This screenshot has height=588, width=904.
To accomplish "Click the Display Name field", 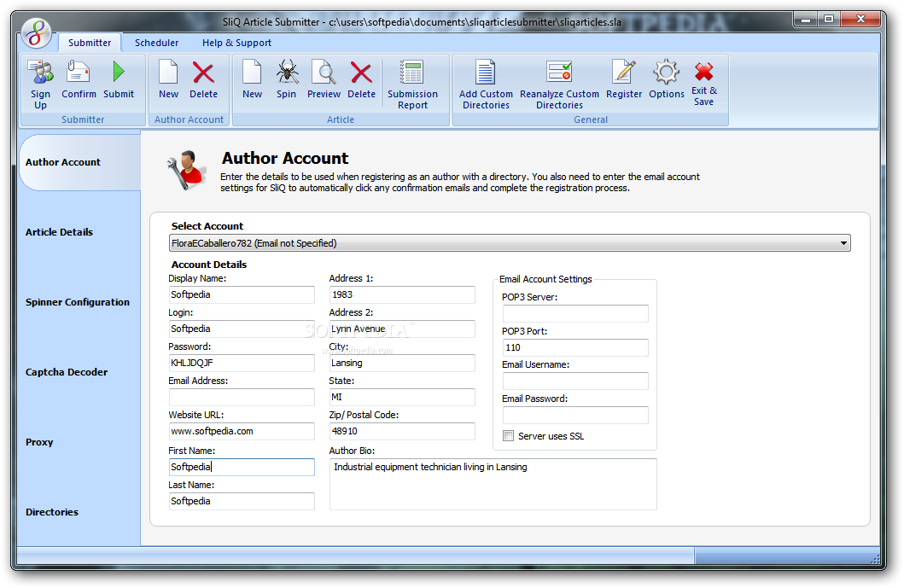I will tap(242, 294).
